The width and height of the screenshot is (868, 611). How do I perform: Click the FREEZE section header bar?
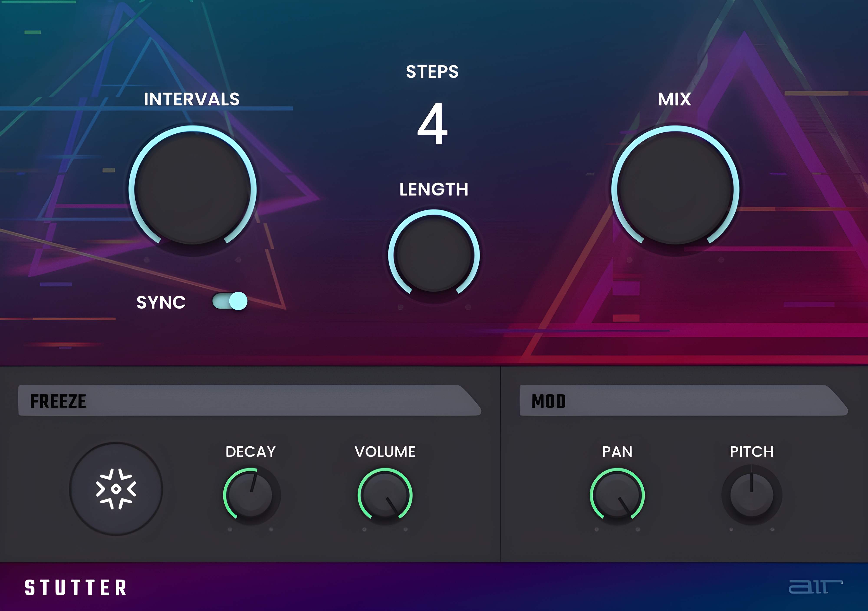coord(250,401)
